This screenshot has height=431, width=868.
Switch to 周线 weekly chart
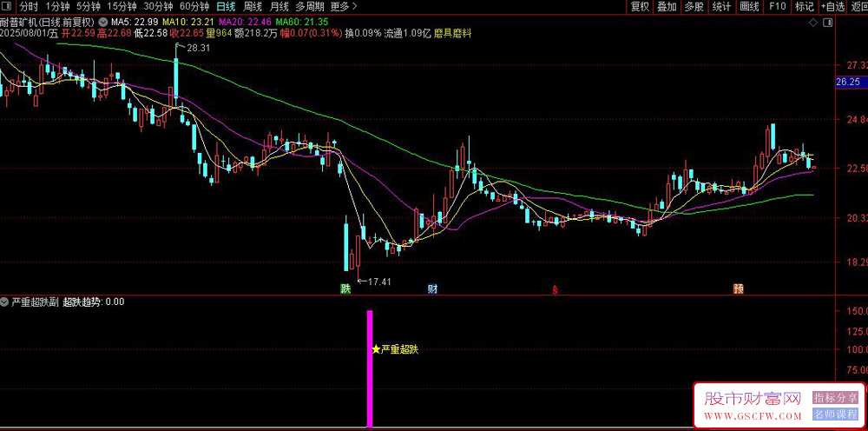pyautogui.click(x=253, y=7)
